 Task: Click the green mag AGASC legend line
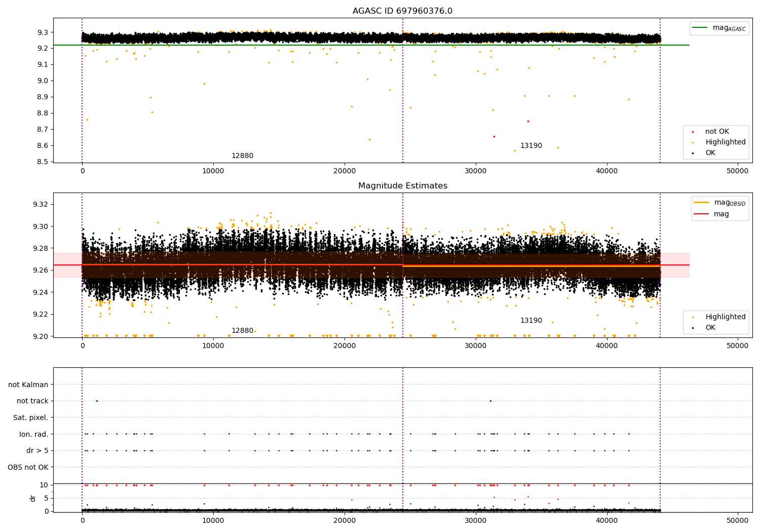700,28
